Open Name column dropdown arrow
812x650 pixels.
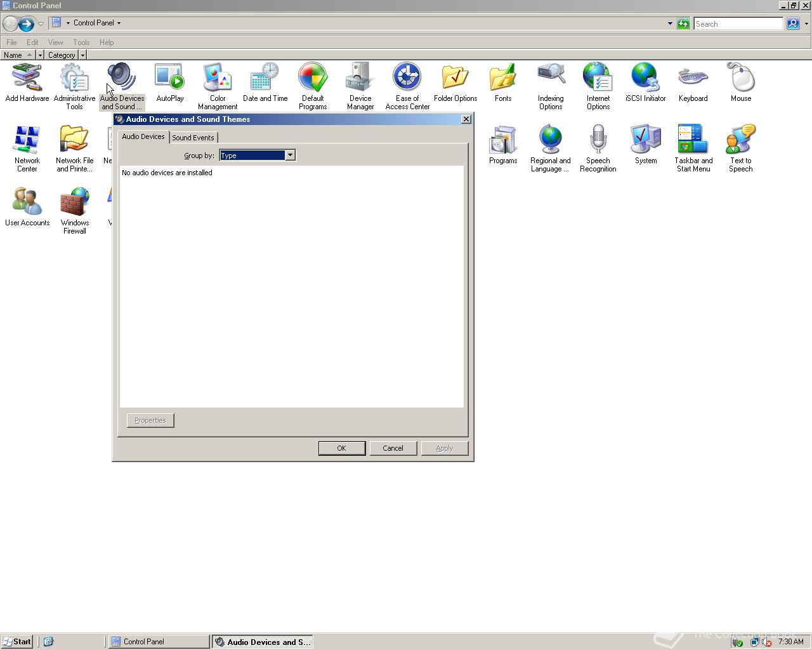(x=40, y=55)
